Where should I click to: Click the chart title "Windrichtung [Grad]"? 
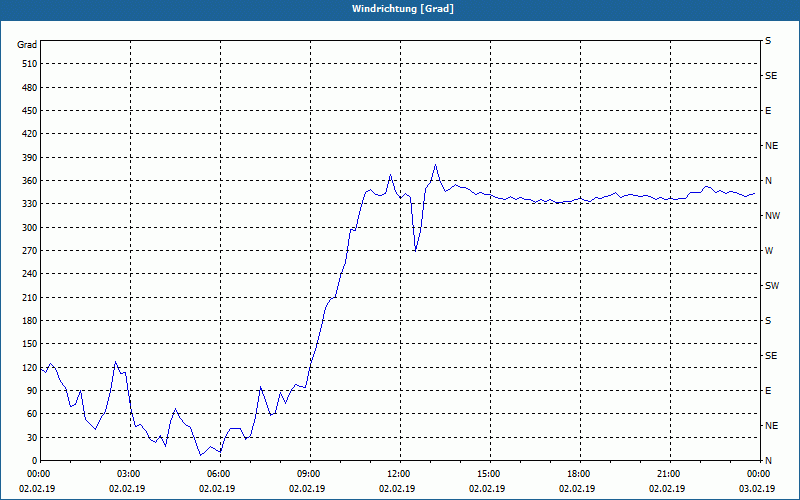pos(403,9)
